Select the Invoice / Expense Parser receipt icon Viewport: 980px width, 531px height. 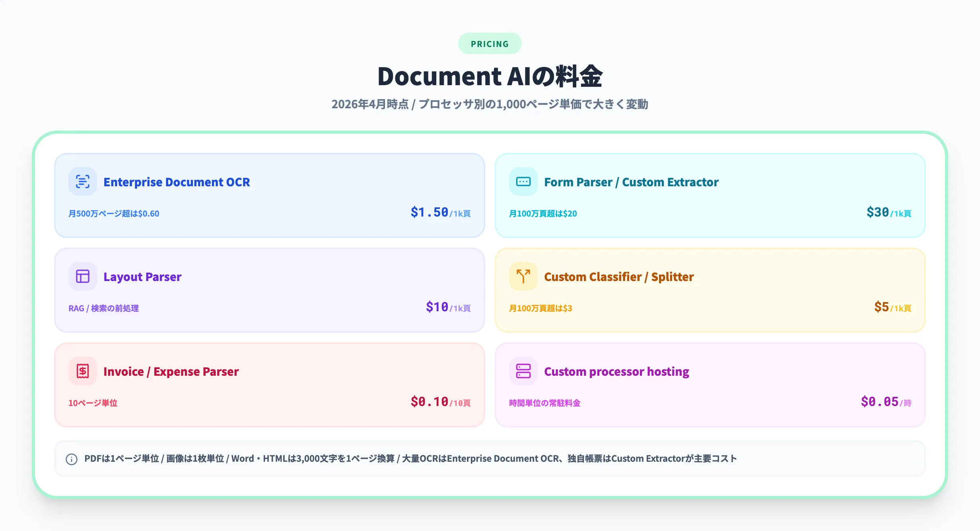click(x=82, y=371)
